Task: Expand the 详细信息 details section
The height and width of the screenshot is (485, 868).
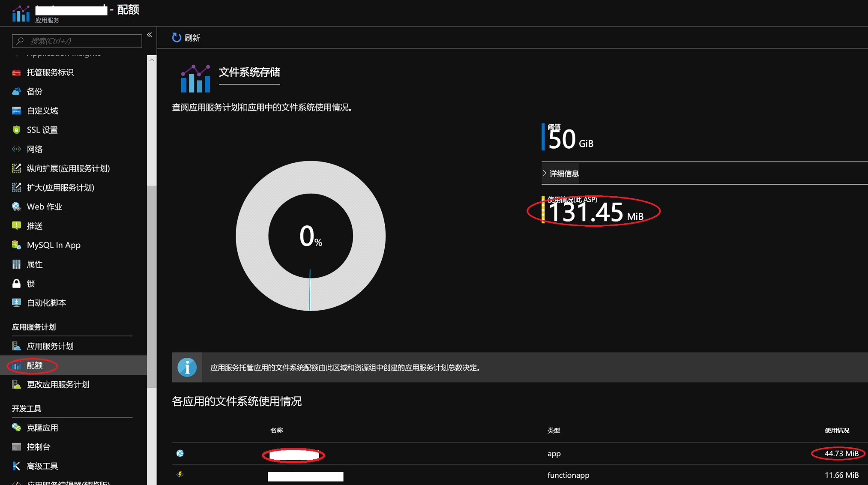Action: click(x=560, y=174)
